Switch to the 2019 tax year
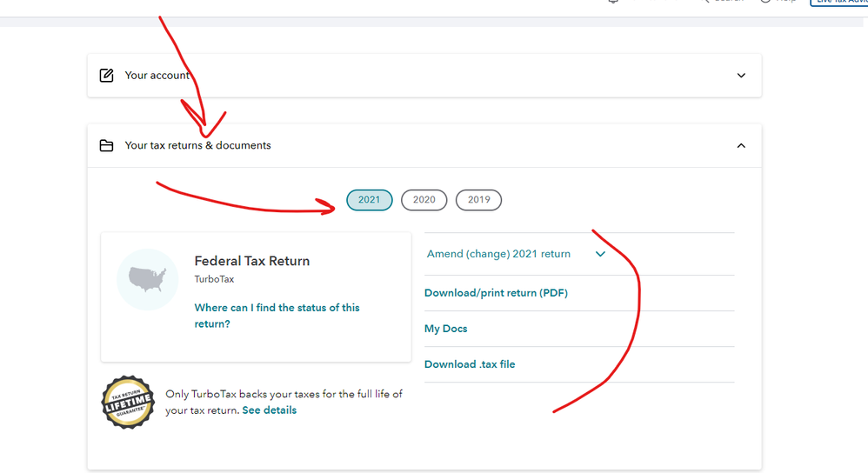This screenshot has height=473, width=868. [479, 200]
